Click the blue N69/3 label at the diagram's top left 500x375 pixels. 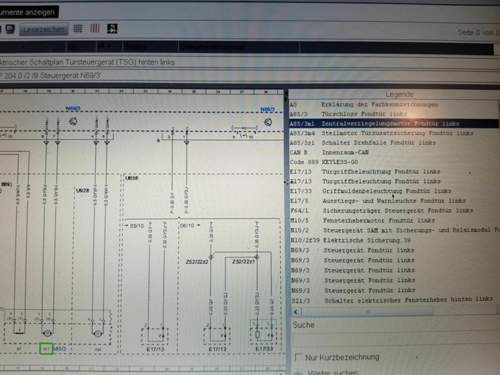73,108
